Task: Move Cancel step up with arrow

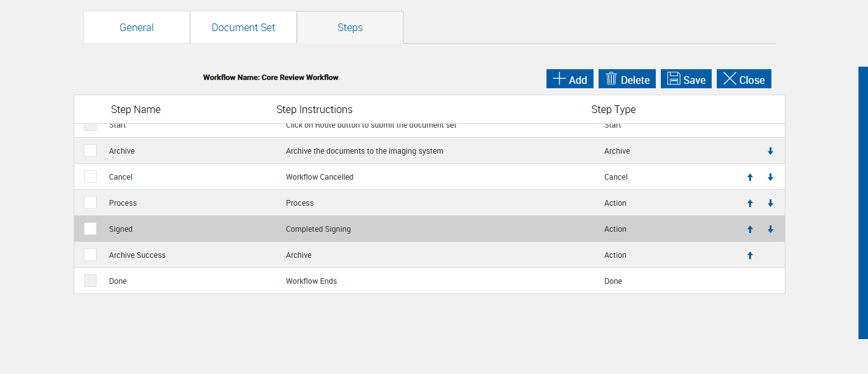Action: click(750, 177)
